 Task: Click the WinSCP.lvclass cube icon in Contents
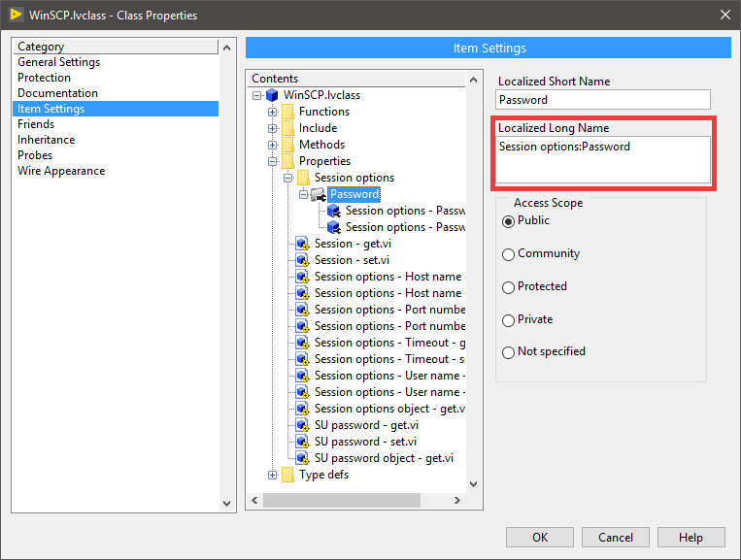[272, 95]
